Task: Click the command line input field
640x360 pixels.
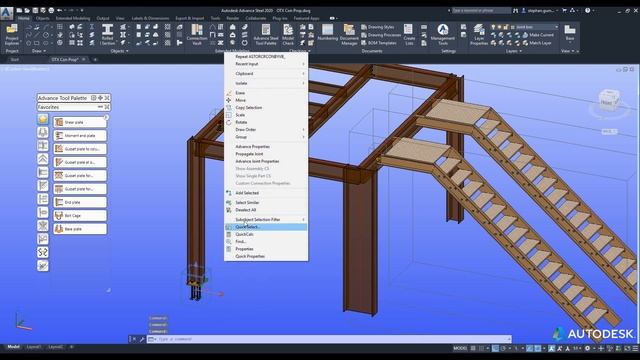Action: pos(329,339)
